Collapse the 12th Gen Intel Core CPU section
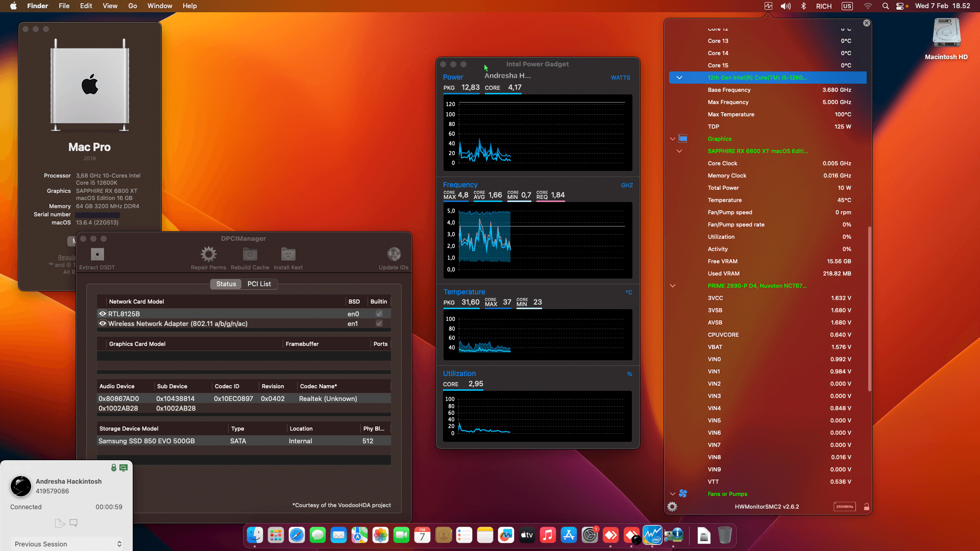This screenshot has height=551, width=980. (679, 78)
